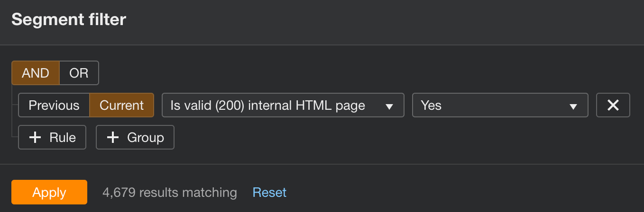The image size is (644, 212).
Task: Click the 'Yes' text in value field
Action: (431, 105)
